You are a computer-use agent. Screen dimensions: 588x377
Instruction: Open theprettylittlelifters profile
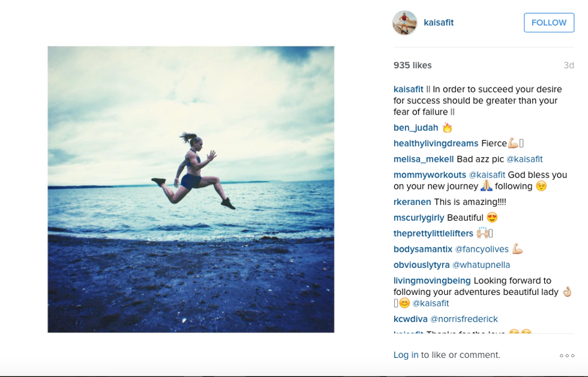point(433,233)
